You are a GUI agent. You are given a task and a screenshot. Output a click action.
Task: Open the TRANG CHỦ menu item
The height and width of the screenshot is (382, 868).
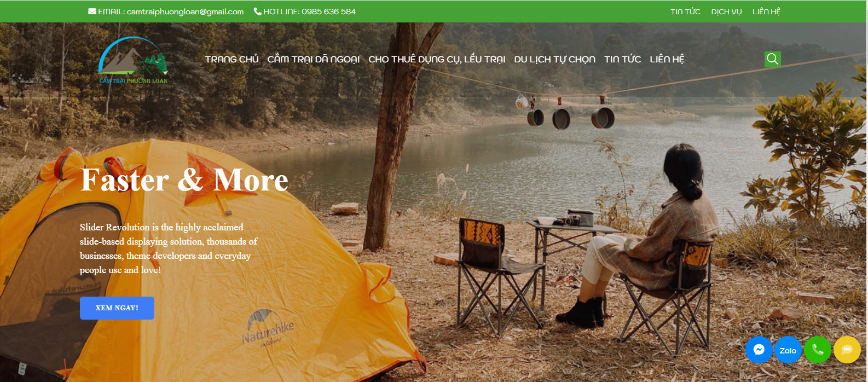232,59
